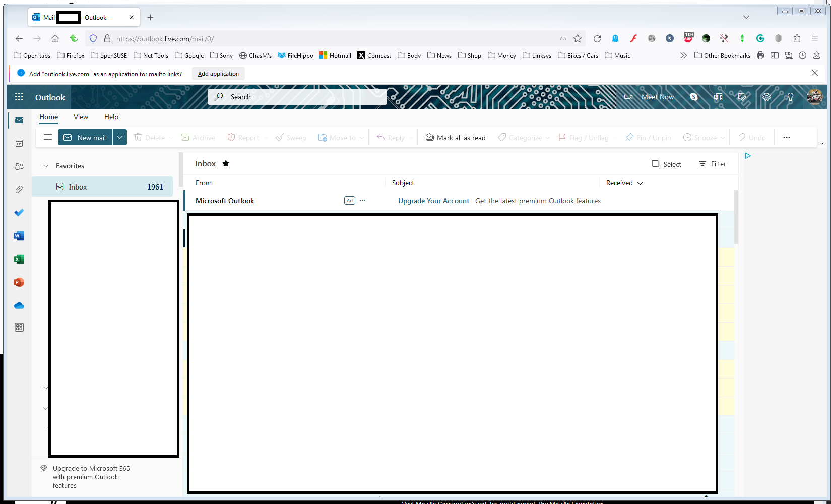Select Inbox folder in Favorites
Viewport: 831px width, 504px height.
[102, 186]
